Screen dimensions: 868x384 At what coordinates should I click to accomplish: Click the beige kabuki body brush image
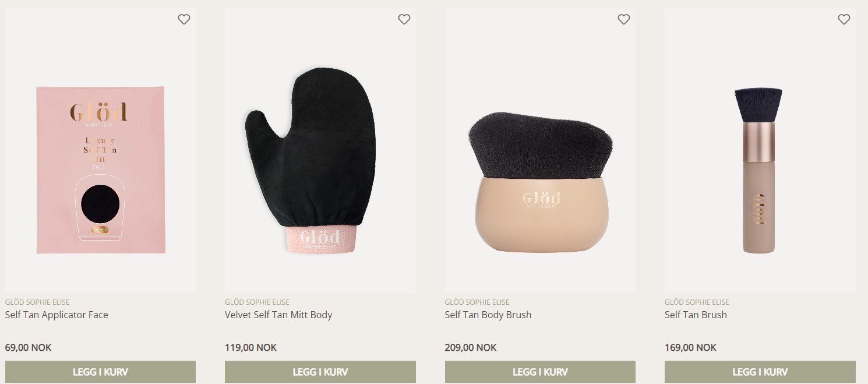(x=540, y=180)
